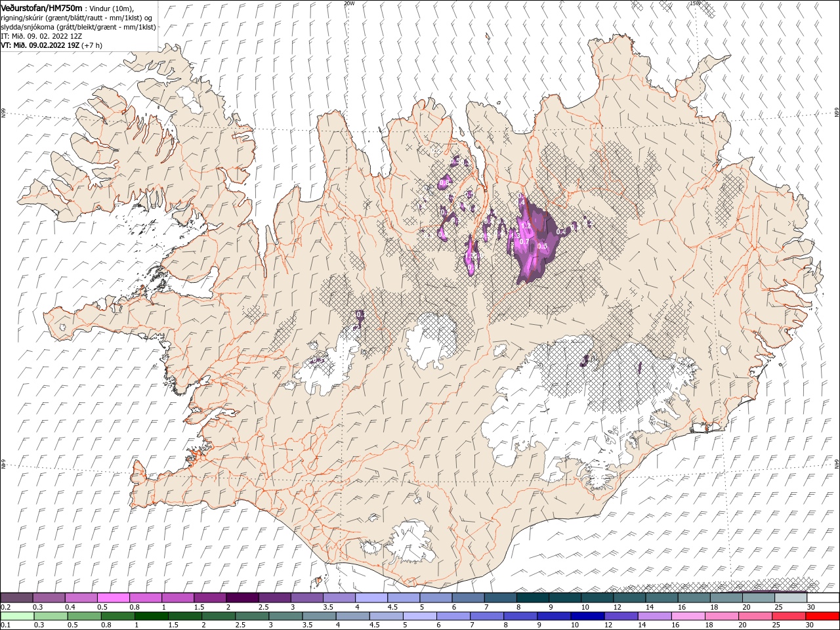Pick upper scale swatch between 5 and 6
Viewport: 840px width, 630px height.
[436, 598]
